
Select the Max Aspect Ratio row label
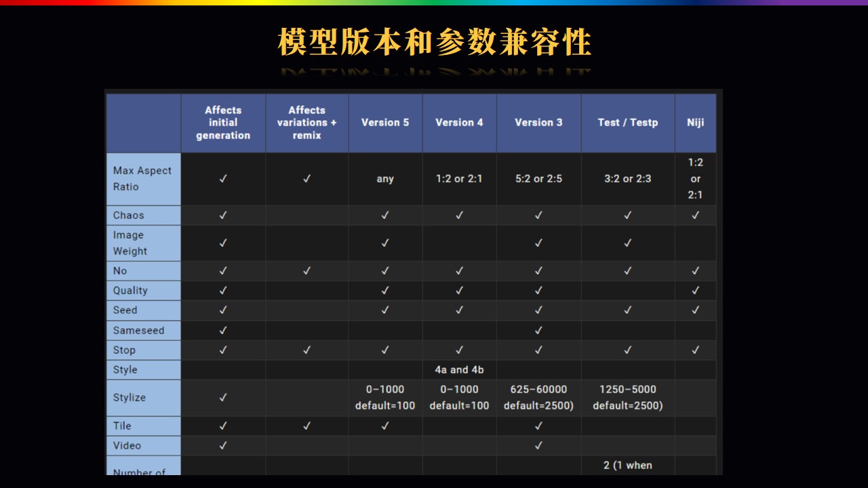point(142,179)
